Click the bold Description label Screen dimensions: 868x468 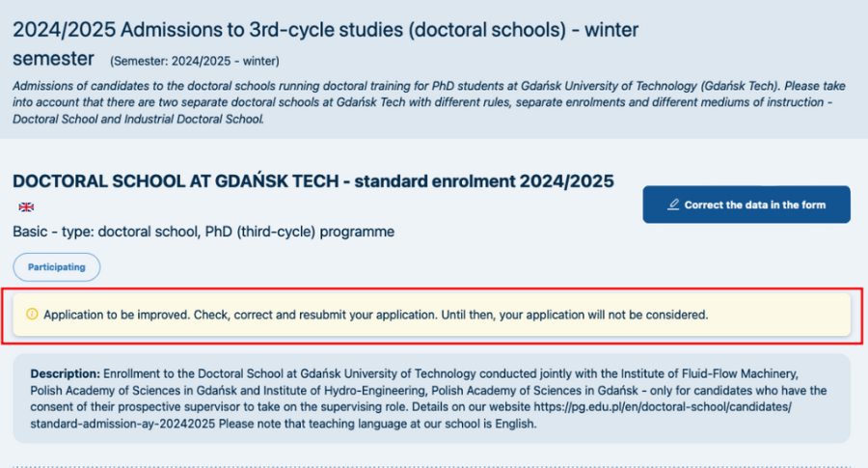pyautogui.click(x=66, y=372)
